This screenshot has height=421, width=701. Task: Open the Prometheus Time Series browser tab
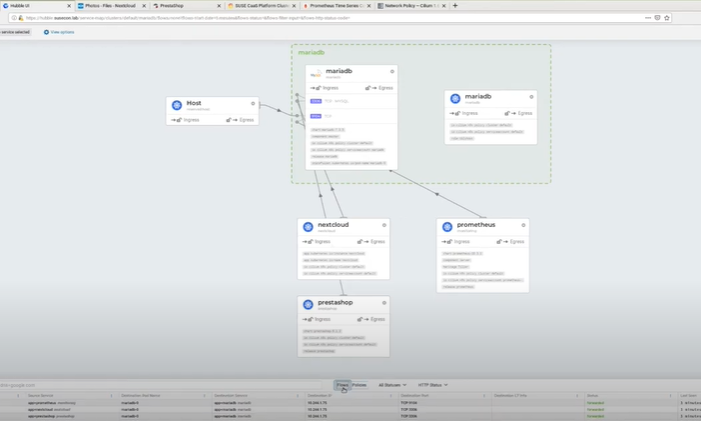click(x=335, y=6)
